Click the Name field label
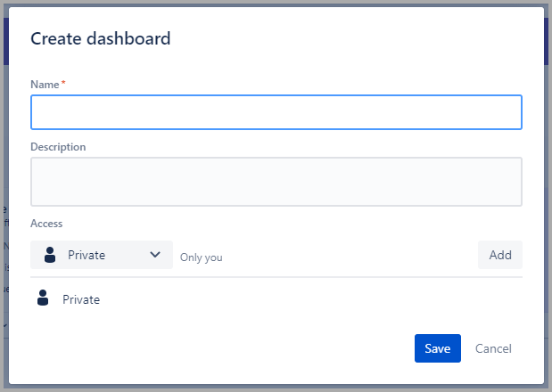 pos(45,84)
